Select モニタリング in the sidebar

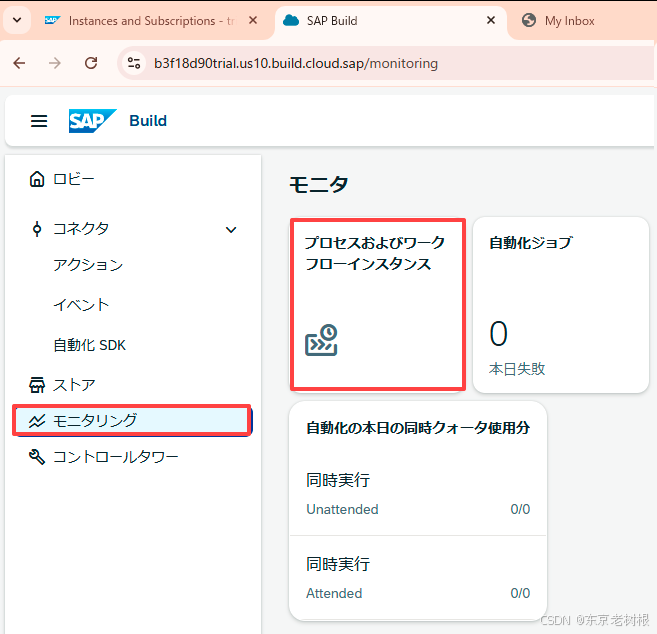pos(132,420)
